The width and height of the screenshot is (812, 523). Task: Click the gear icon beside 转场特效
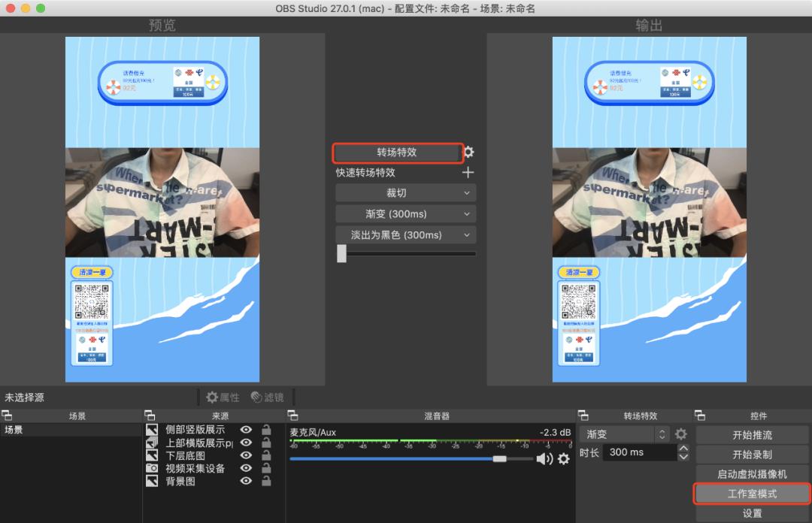pos(471,153)
